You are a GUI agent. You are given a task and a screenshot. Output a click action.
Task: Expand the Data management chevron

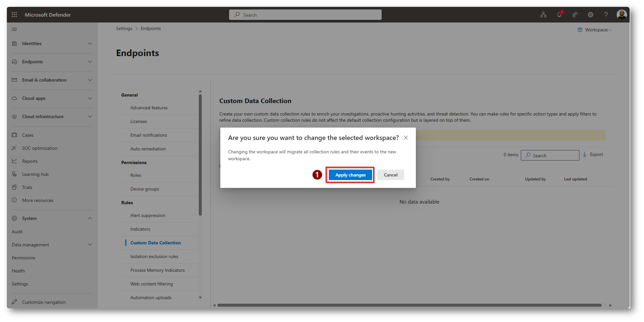click(x=90, y=245)
